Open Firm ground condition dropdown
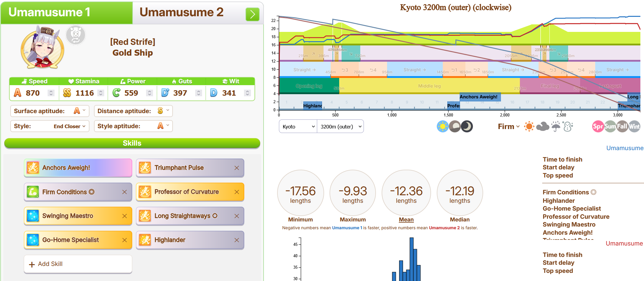This screenshot has height=281, width=644. point(508,127)
